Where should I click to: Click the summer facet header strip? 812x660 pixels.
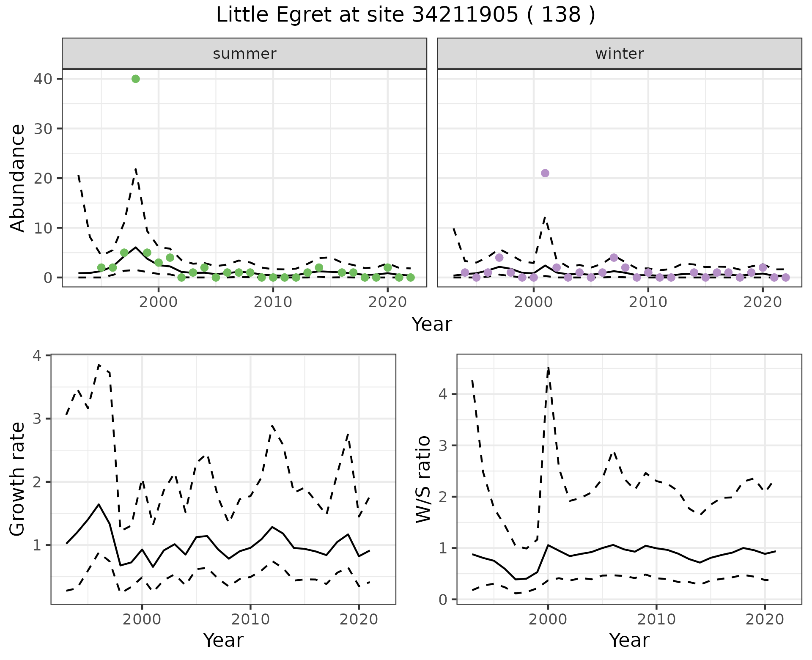coord(244,54)
